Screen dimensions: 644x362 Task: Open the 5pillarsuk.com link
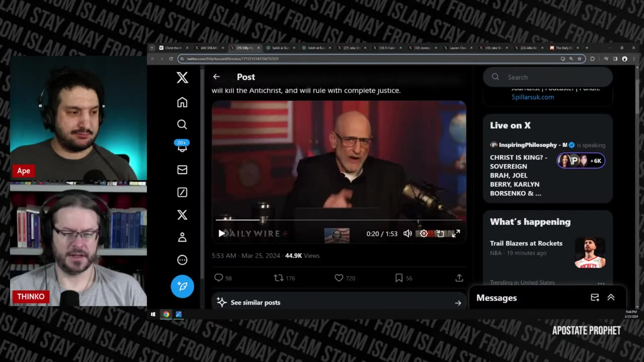tap(533, 97)
